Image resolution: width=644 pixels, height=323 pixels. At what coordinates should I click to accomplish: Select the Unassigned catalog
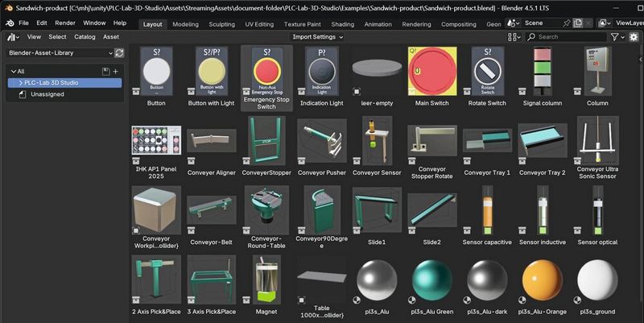[x=47, y=94]
